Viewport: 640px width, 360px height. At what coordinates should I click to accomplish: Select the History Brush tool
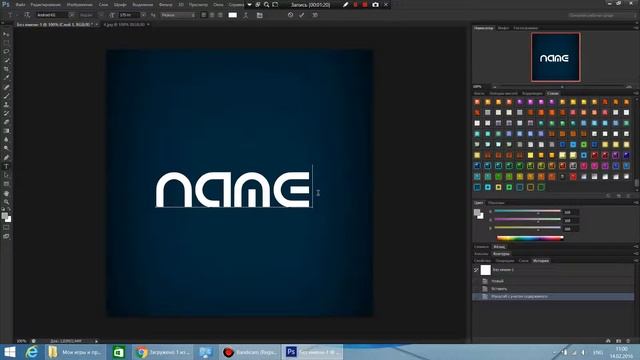6,113
